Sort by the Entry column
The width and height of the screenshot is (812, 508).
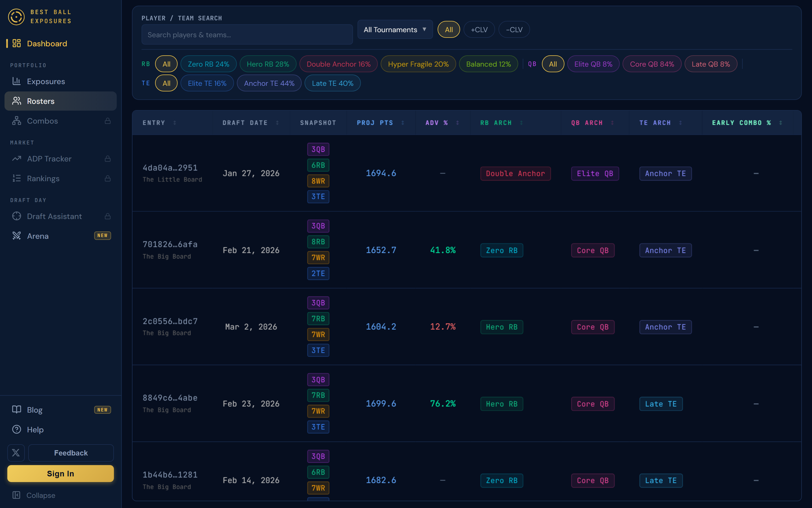[x=159, y=123]
